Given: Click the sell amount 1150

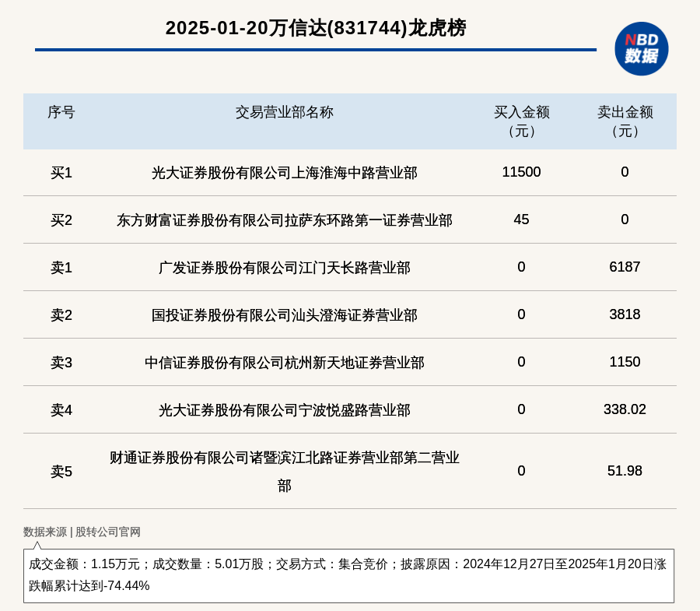Looking at the screenshot, I should tap(625, 362).
